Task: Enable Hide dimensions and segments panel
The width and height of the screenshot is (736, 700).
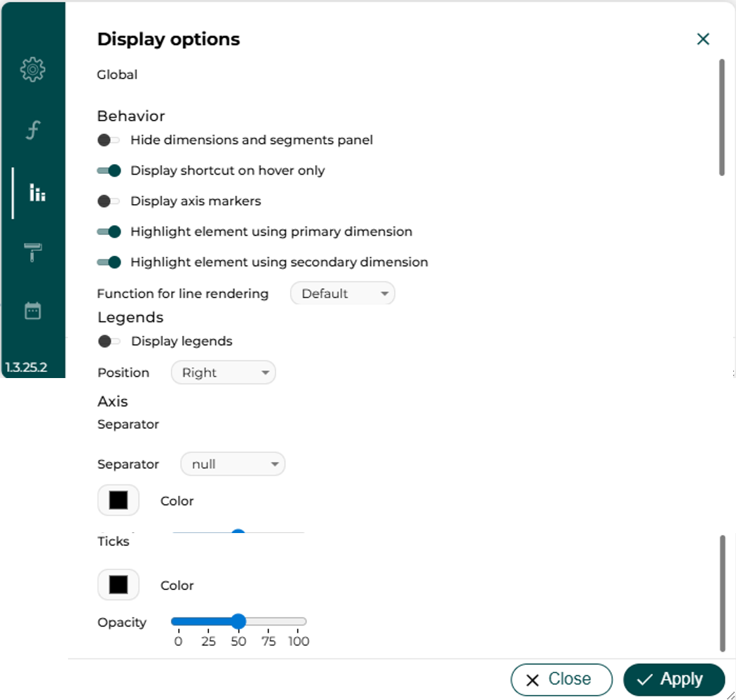Action: click(109, 140)
